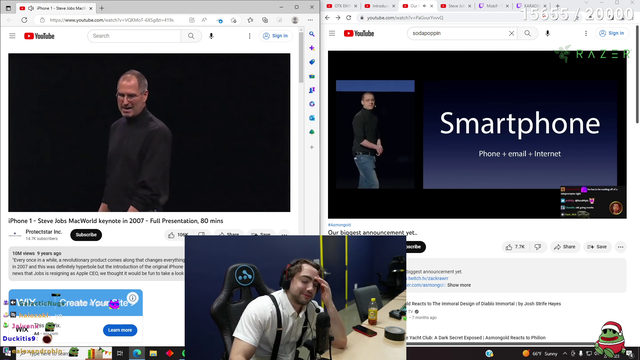This screenshot has height=360, width=640.
Task: Subscribe to Protectstar Inc. channel
Action: point(86,235)
